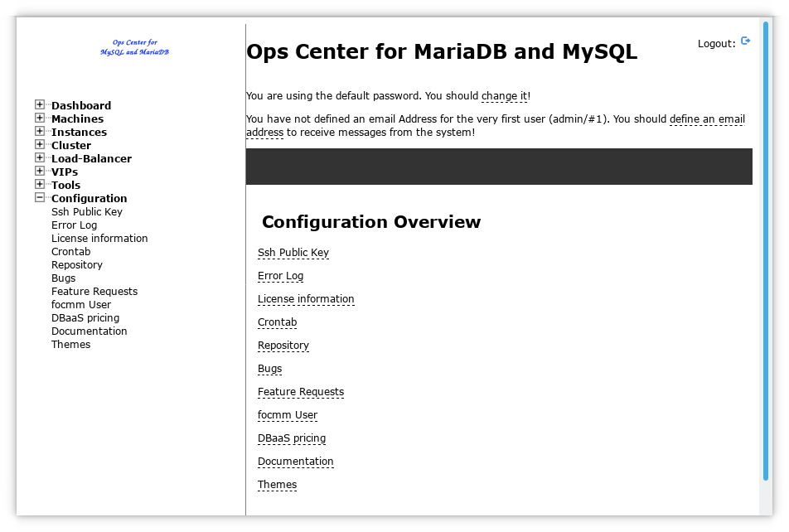Screen dimensions: 789x532
Task: Open focmm User overview link
Action: [x=288, y=414]
